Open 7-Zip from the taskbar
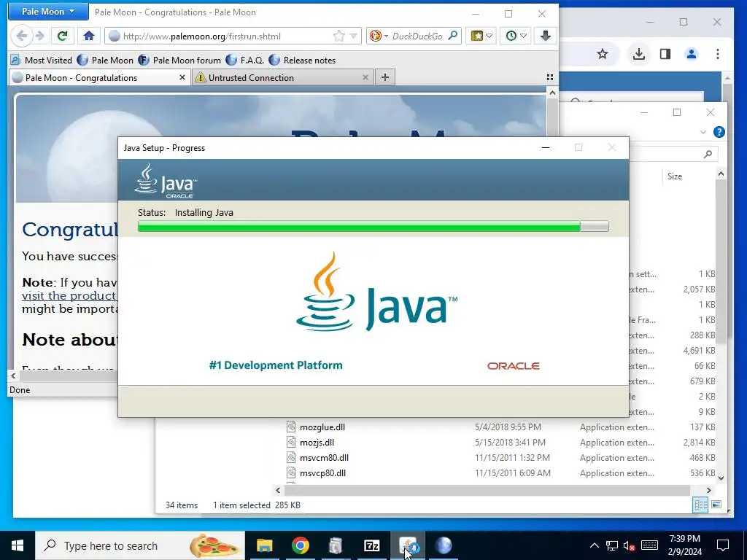The width and height of the screenshot is (747, 560). pos(371,545)
